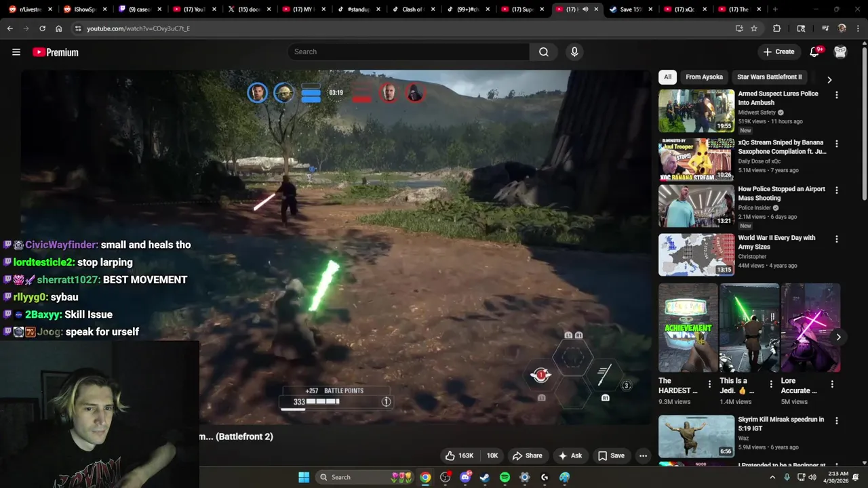The image size is (868, 488).
Task: Open options for Armed Suspect video
Action: pos(836,96)
